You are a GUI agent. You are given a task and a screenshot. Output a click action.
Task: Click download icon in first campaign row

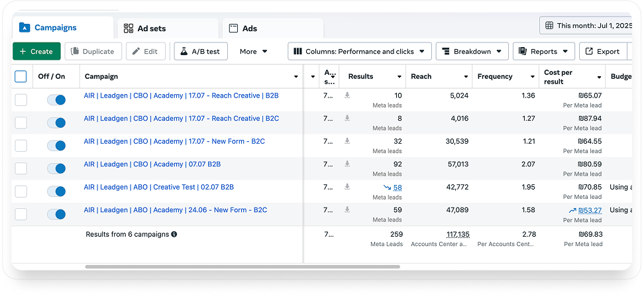[x=347, y=95]
